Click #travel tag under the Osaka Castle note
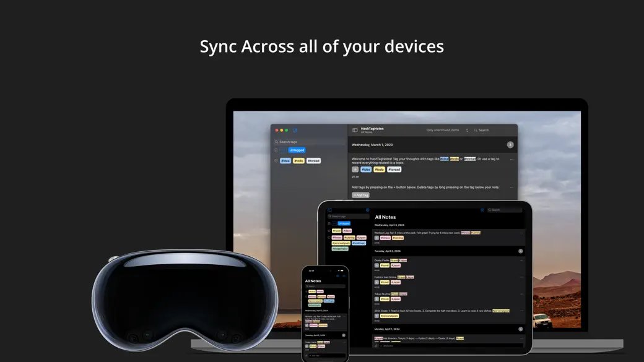644x362 pixels. pos(385,265)
